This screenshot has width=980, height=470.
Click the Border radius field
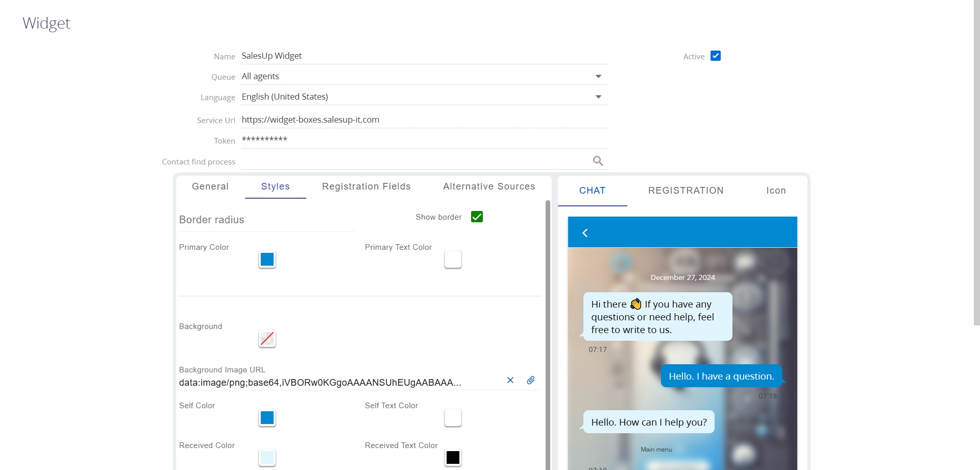(x=267, y=220)
